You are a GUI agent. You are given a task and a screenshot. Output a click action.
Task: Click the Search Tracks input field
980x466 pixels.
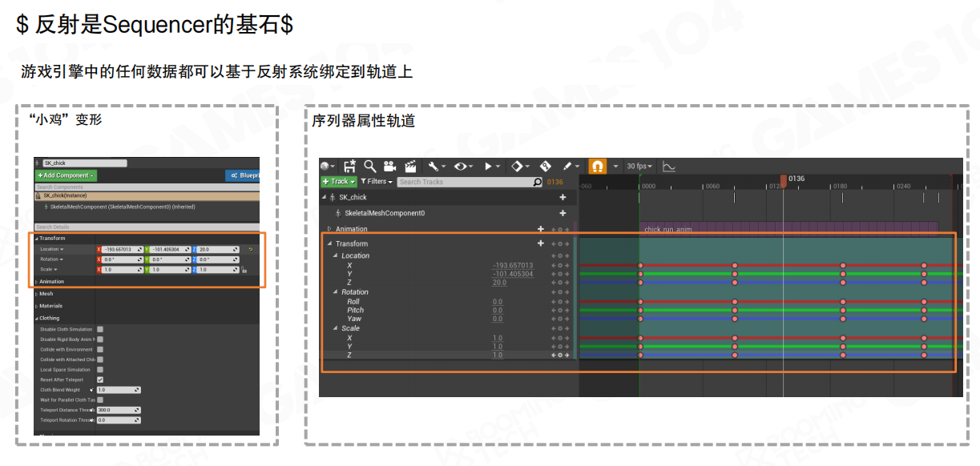(x=465, y=182)
